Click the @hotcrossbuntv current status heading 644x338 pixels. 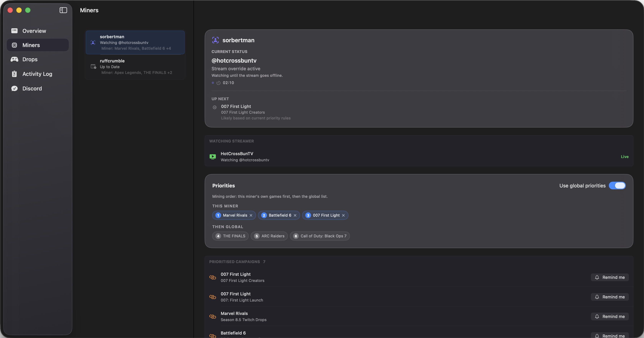[234, 60]
